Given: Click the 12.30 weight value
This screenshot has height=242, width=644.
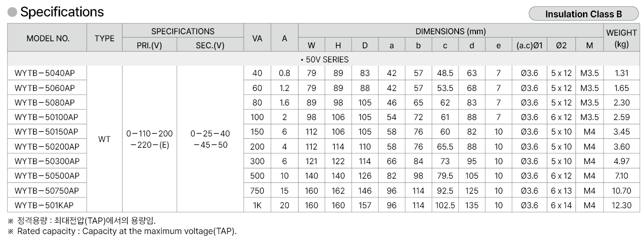Looking at the screenshot, I should [x=621, y=205].
